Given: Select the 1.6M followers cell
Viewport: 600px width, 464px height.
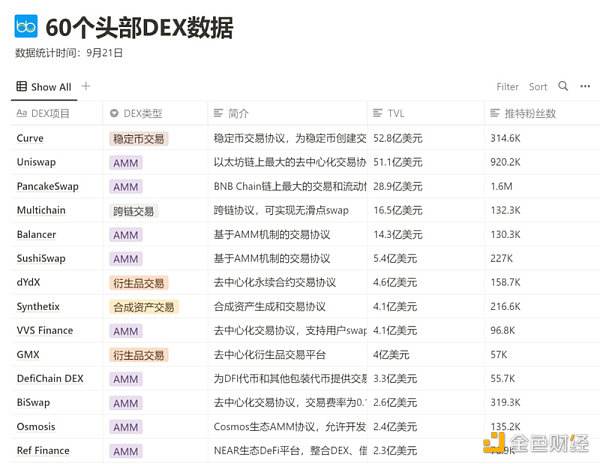Looking at the screenshot, I should pos(542,186).
